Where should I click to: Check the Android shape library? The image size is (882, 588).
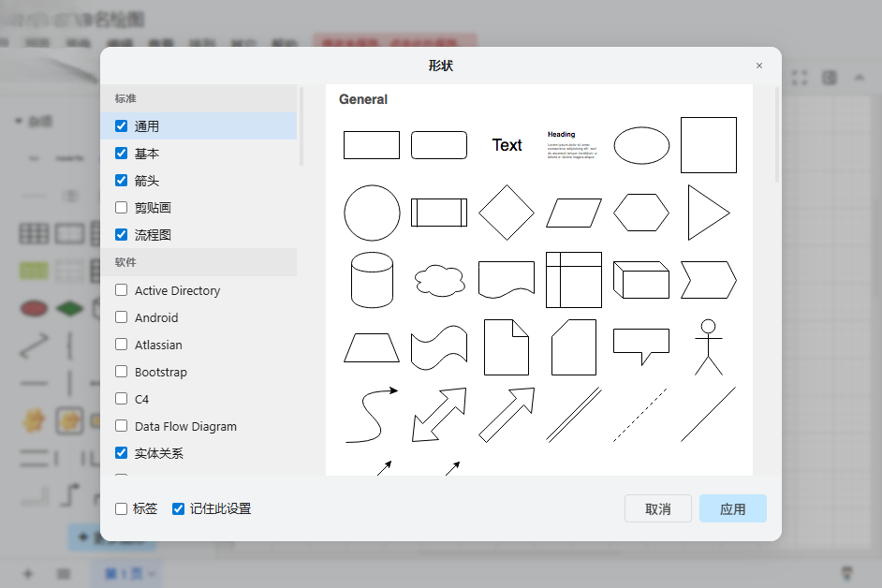(x=121, y=316)
